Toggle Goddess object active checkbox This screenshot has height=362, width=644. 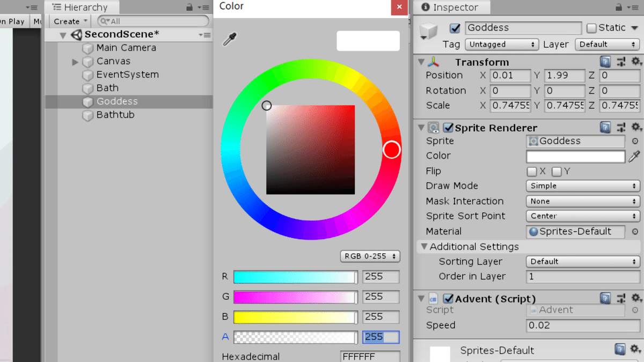tap(455, 28)
